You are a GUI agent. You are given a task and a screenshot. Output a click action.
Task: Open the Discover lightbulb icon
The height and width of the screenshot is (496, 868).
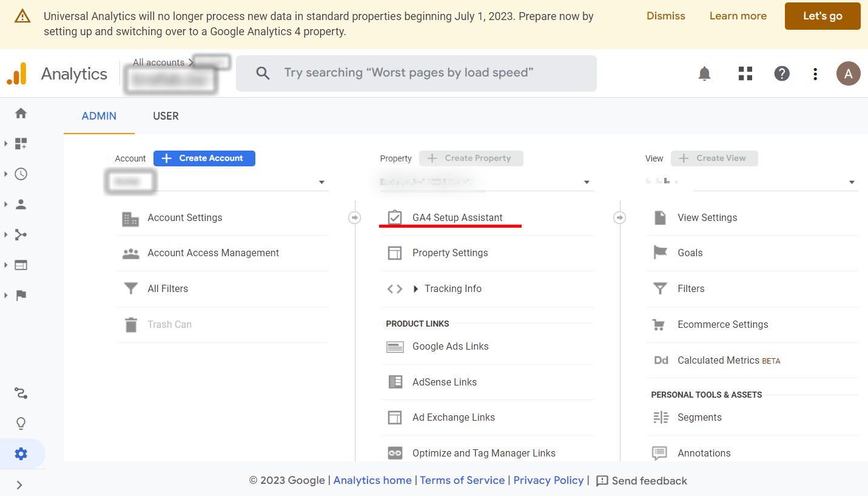tap(21, 423)
